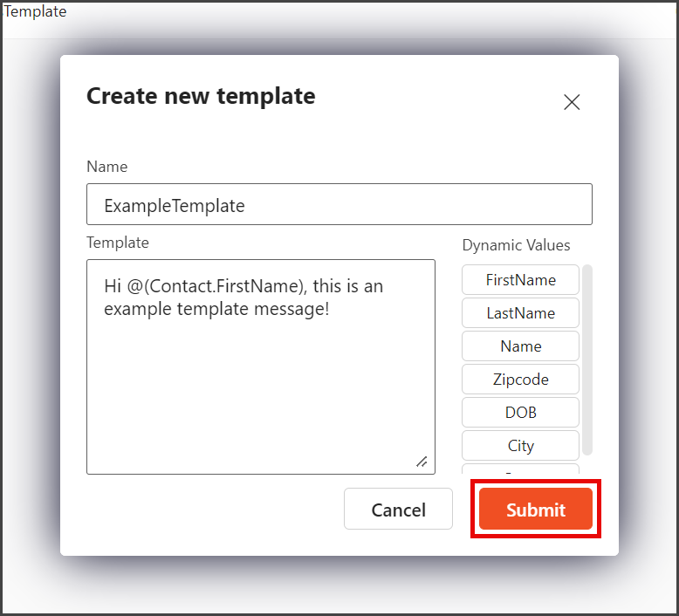679x616 pixels.
Task: Insert the Zipcode dynamic value
Action: point(520,380)
